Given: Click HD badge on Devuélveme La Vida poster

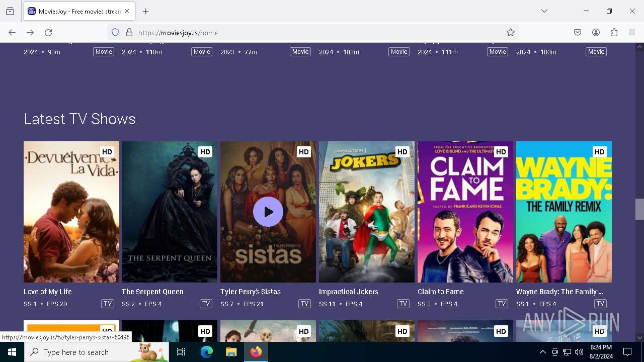Looking at the screenshot, I should click(x=107, y=152).
